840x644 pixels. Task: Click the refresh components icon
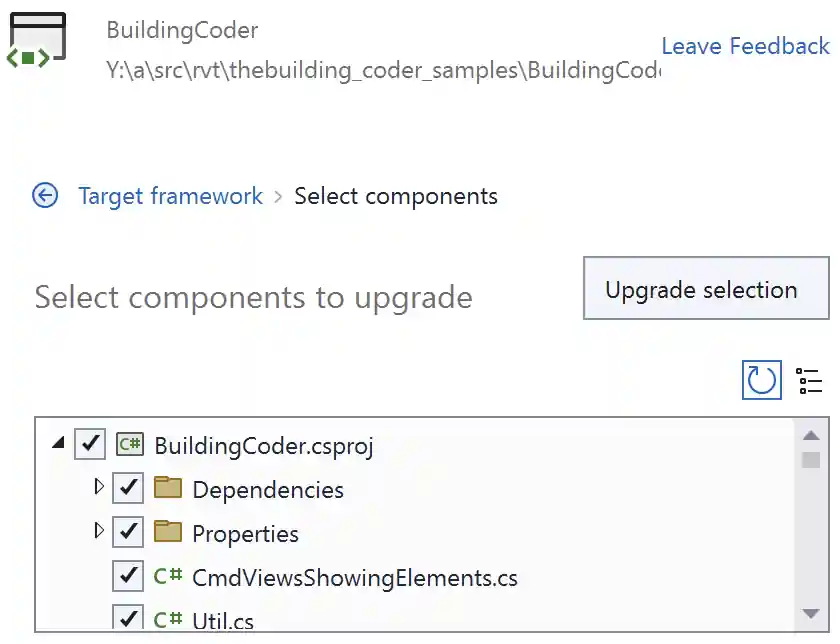[761, 380]
